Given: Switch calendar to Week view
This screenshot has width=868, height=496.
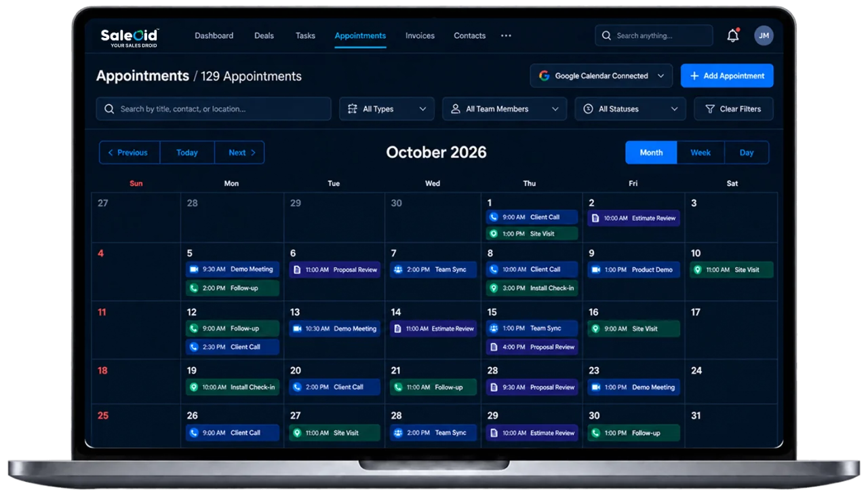Looking at the screenshot, I should [x=701, y=153].
